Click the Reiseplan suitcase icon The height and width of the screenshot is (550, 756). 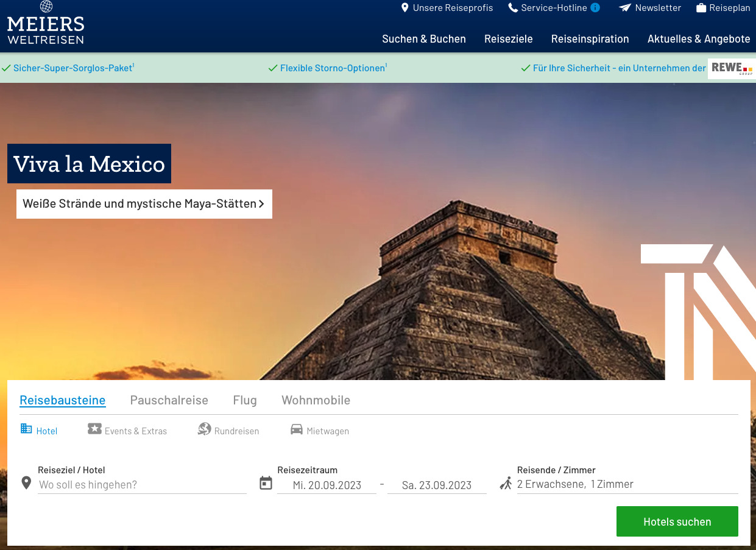coord(701,8)
